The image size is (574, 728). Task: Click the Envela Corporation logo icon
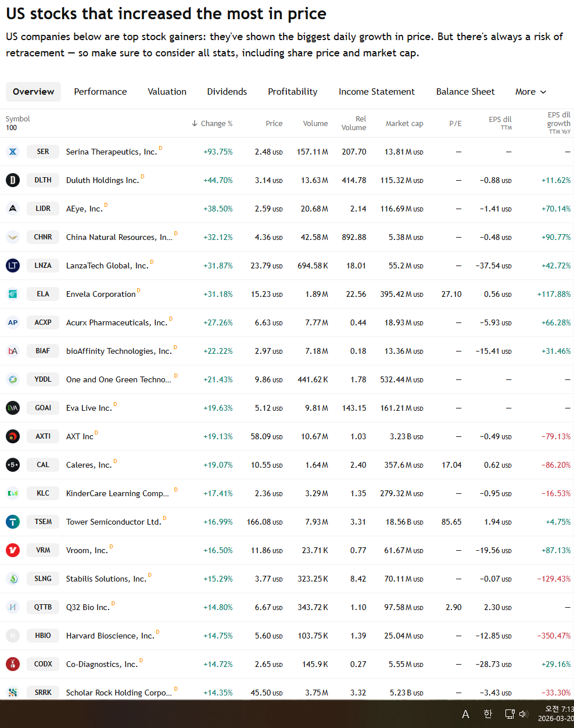(13, 294)
